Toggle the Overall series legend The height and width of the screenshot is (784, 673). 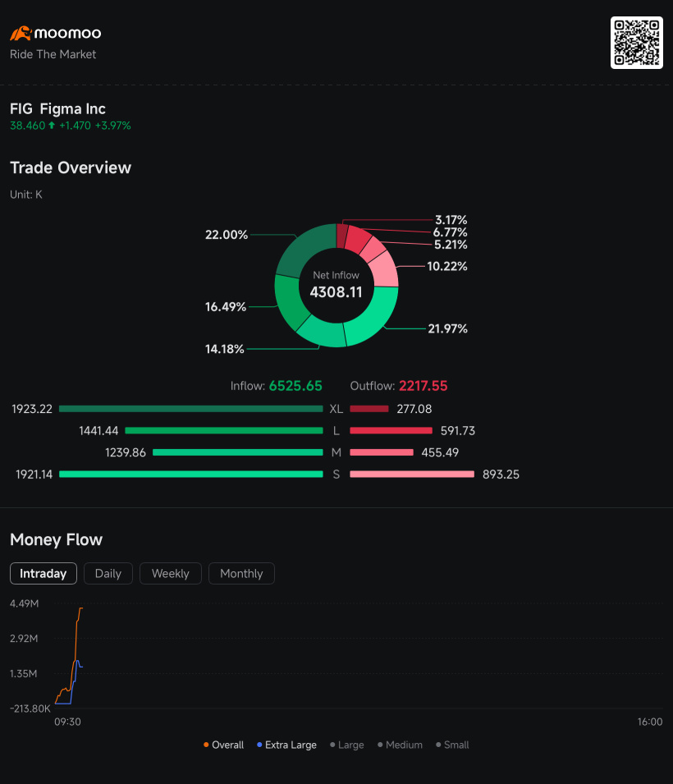click(x=223, y=745)
